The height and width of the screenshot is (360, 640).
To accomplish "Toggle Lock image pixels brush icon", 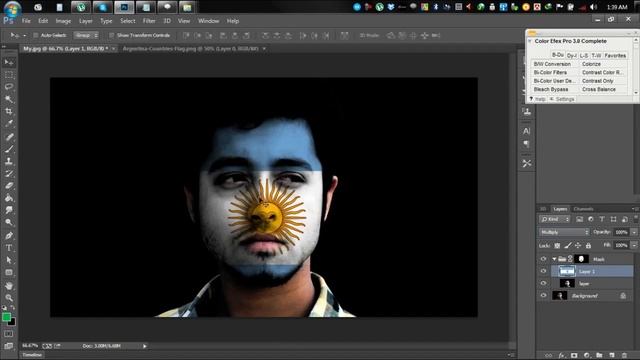I will coord(568,246).
